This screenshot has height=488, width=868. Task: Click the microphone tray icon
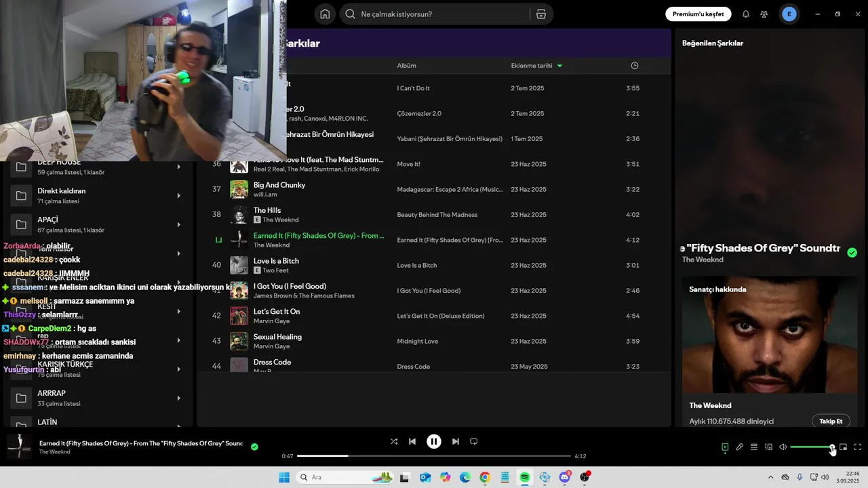tap(800, 477)
